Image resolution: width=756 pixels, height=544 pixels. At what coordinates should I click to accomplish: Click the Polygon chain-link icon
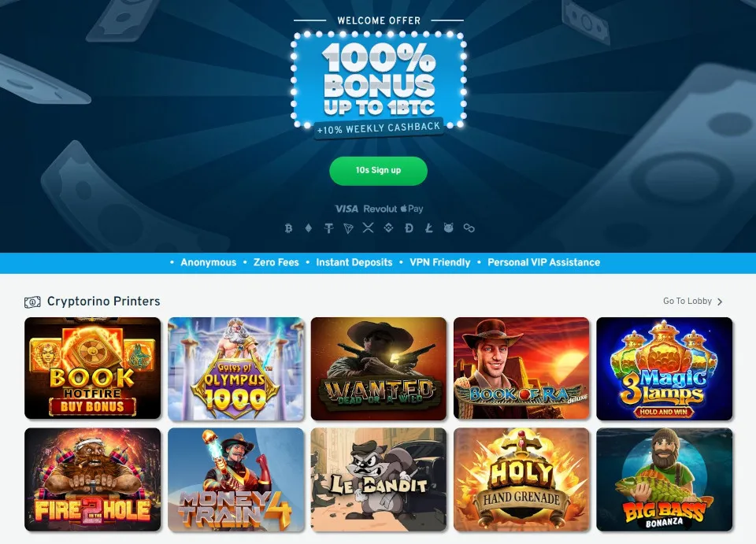(x=469, y=228)
